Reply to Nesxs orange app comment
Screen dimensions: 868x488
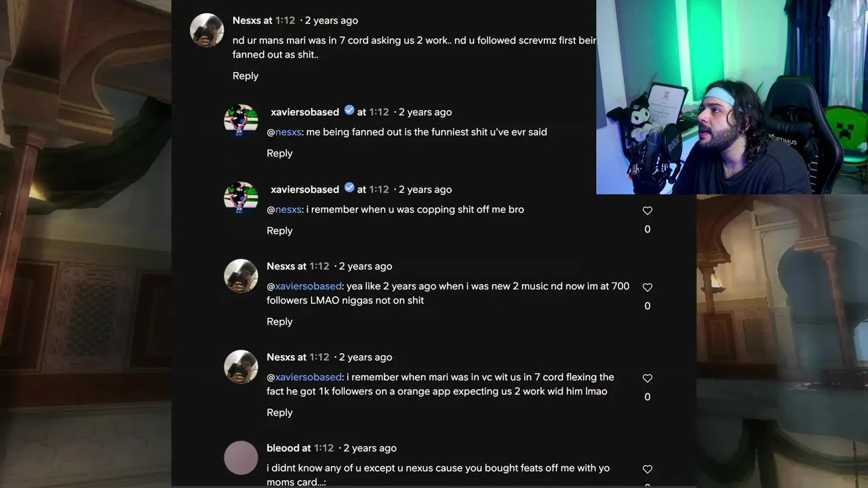click(279, 412)
